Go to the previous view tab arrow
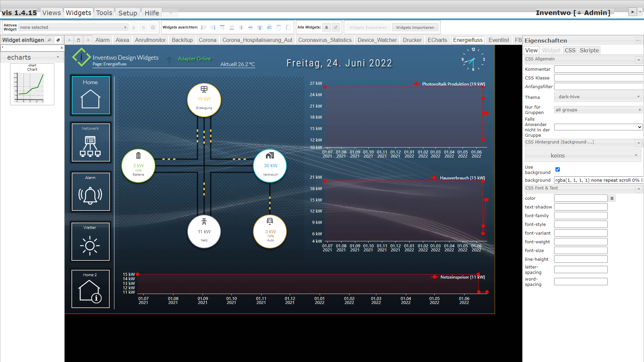This screenshot has height=362, width=644. point(69,40)
